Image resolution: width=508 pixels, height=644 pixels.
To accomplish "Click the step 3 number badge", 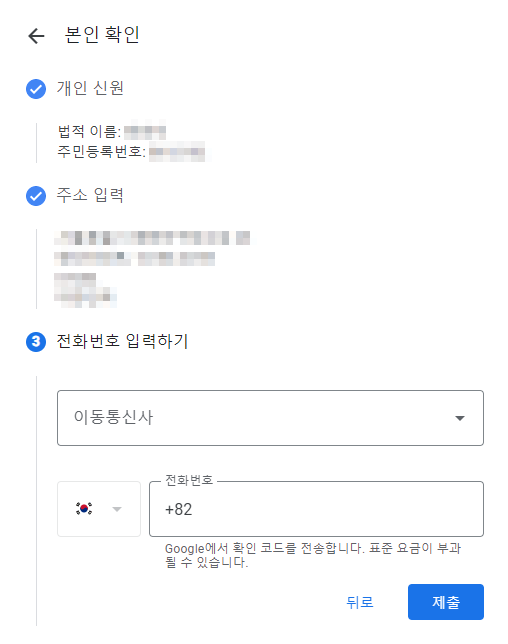I will pyautogui.click(x=36, y=342).
